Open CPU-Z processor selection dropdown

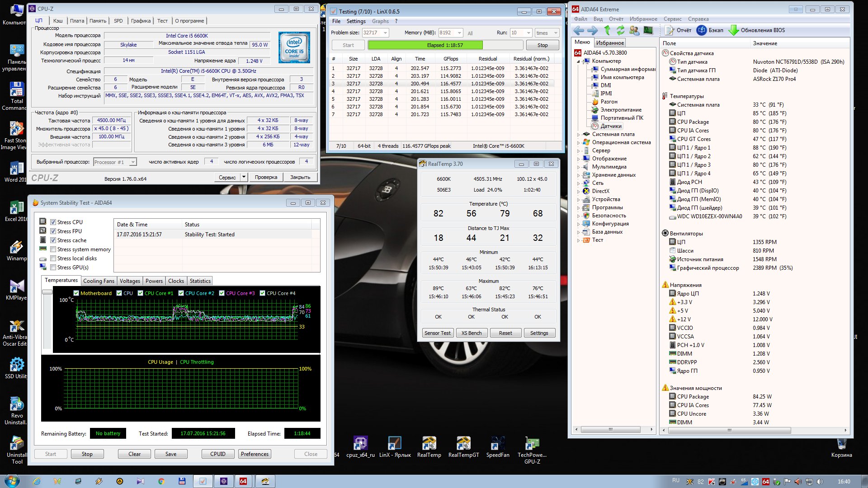coord(133,162)
